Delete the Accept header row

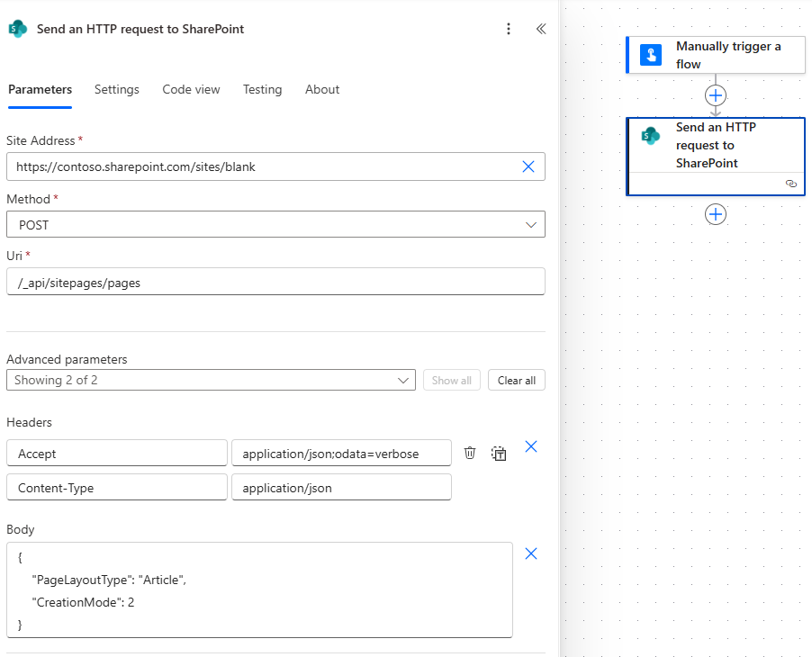470,453
